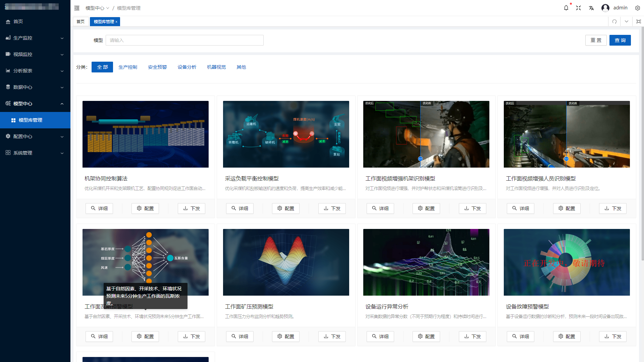The height and width of the screenshot is (362, 644).
Task: Click the admin user avatar
Action: tap(605, 8)
